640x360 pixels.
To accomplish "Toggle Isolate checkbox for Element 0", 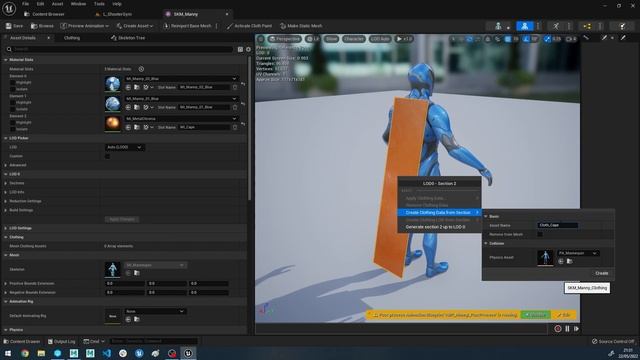I will click(x=12, y=89).
